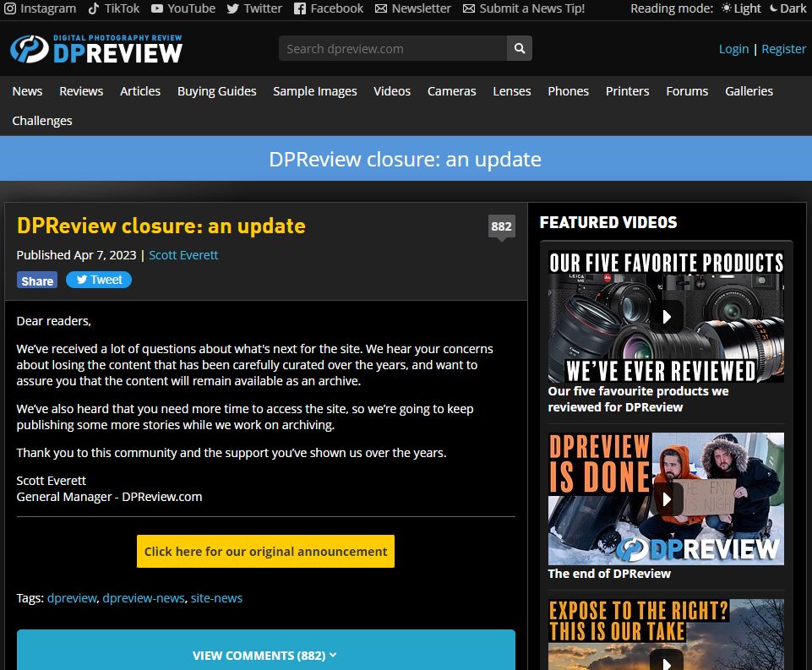Open the TikTok social link
The width and height of the screenshot is (812, 670).
coord(114,8)
